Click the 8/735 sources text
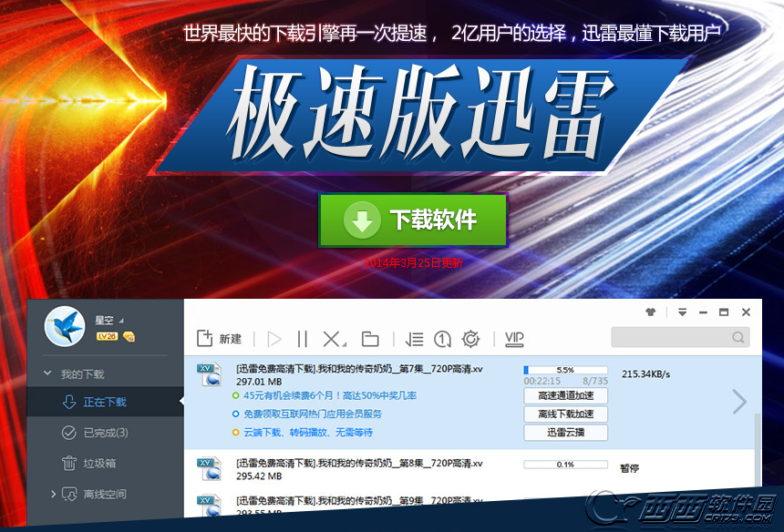The height and width of the screenshot is (532, 784). click(x=595, y=381)
